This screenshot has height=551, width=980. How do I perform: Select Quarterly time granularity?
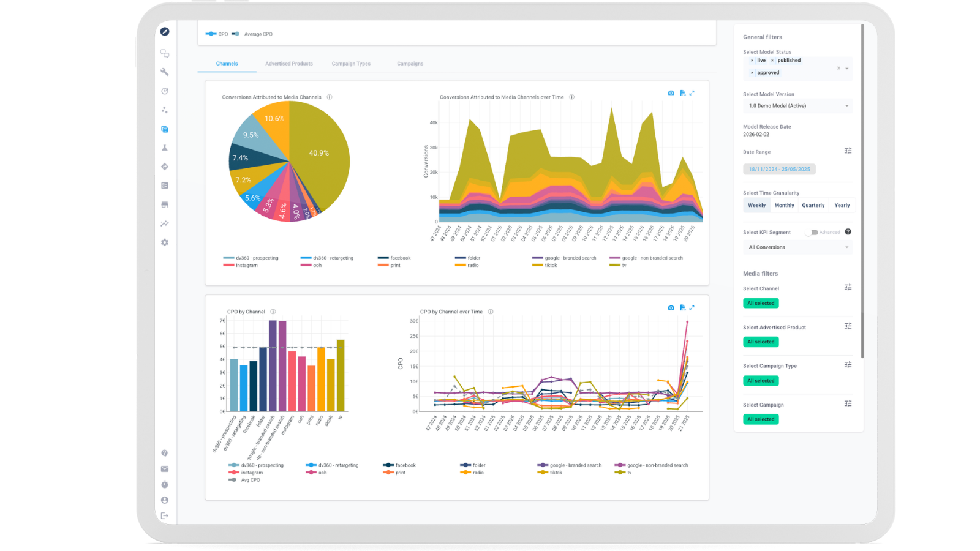pyautogui.click(x=813, y=206)
